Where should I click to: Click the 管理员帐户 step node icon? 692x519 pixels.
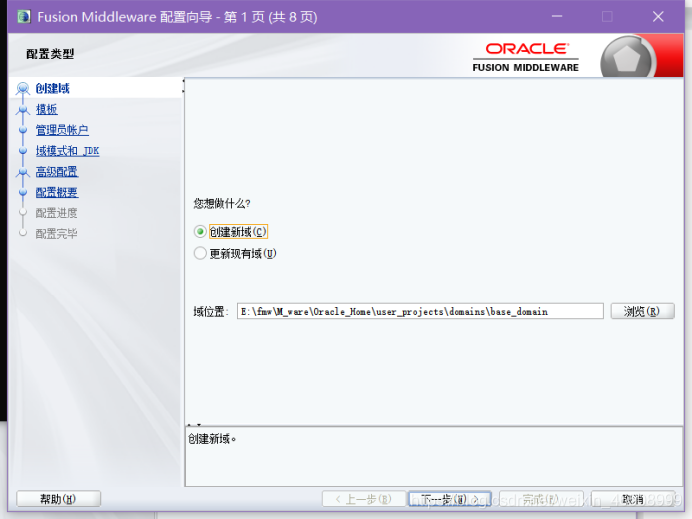23,130
